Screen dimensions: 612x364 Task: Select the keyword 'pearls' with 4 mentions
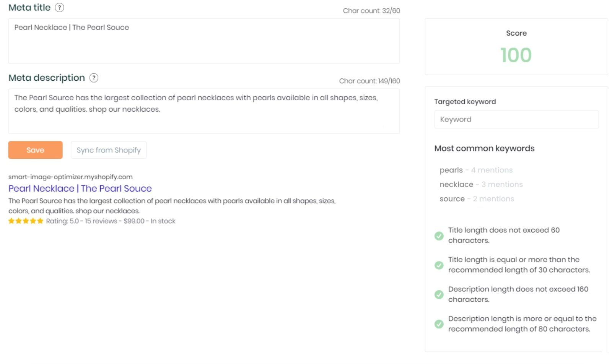coord(451,170)
